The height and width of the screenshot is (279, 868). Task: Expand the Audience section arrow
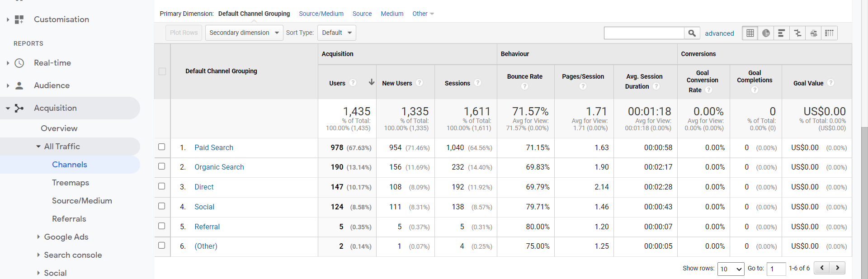8,85
